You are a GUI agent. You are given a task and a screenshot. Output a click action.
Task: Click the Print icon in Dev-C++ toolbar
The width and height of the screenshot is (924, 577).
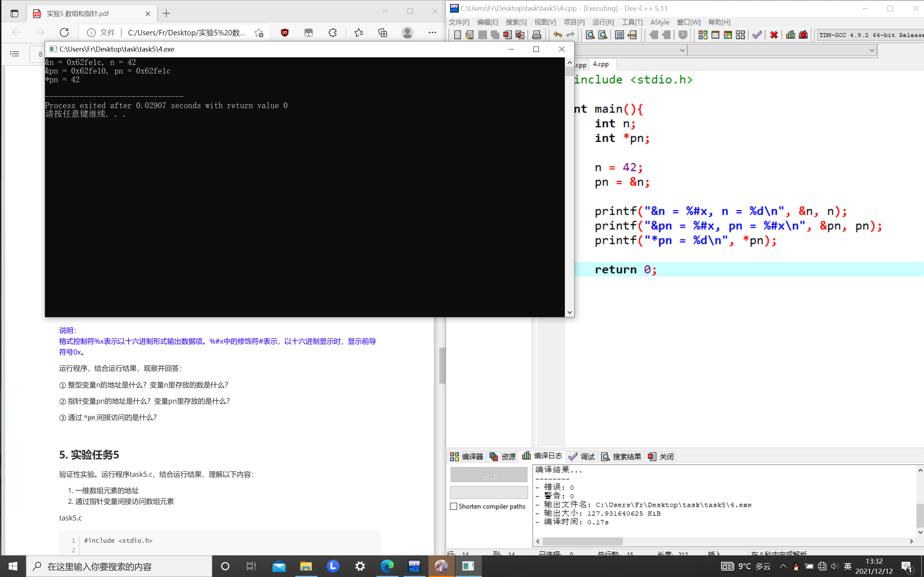(536, 35)
